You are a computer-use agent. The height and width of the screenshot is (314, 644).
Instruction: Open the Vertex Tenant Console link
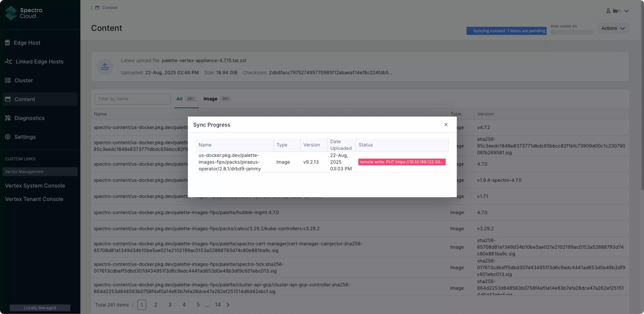[34, 199]
